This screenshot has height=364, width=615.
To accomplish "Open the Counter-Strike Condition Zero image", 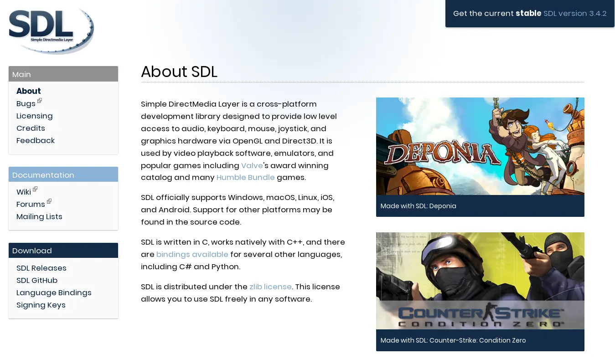I will pos(480,281).
